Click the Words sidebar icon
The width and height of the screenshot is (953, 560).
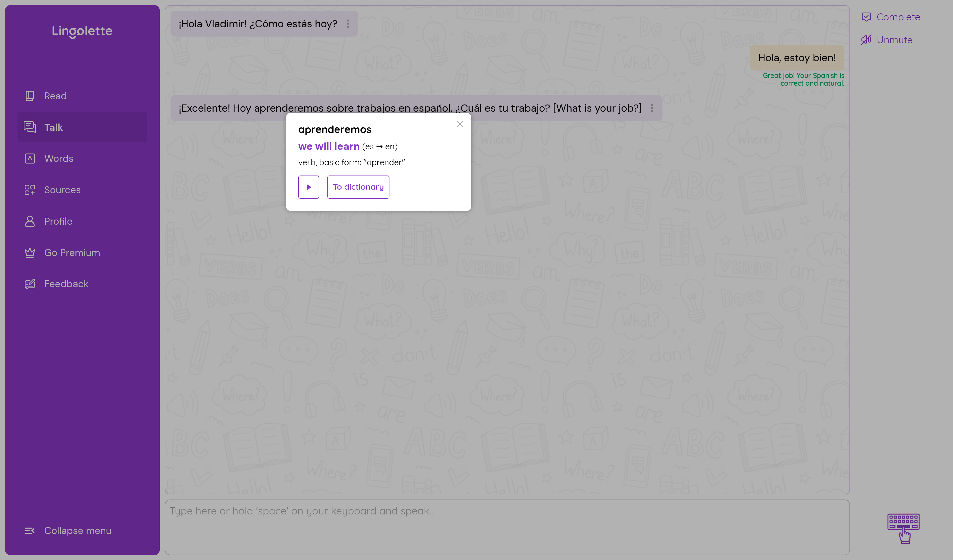(30, 158)
